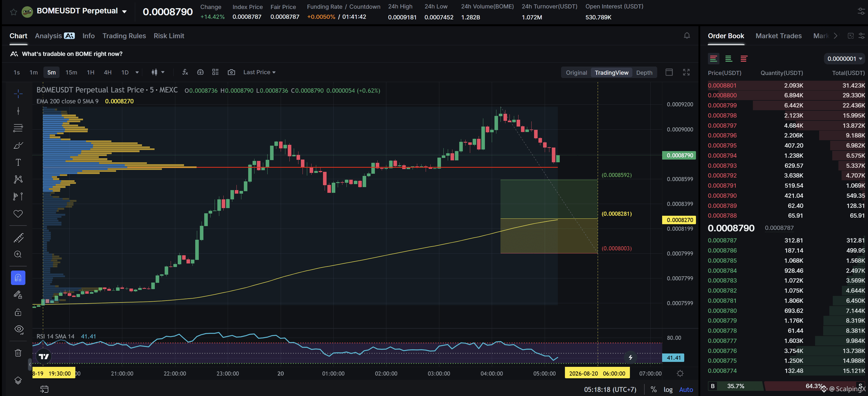This screenshot has width=868, height=396.
Task: Toggle magnet mode for drawings
Action: pyautogui.click(x=18, y=278)
